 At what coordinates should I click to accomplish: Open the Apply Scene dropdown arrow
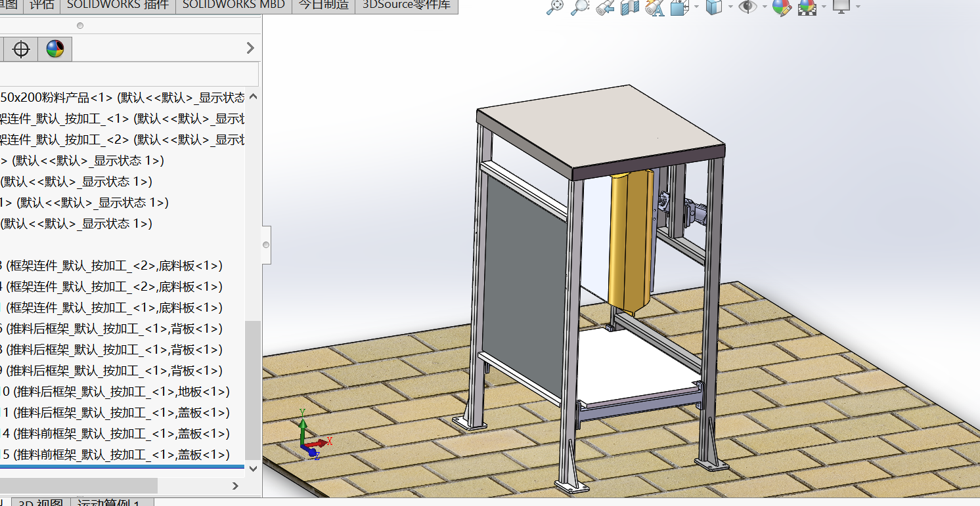tap(824, 7)
